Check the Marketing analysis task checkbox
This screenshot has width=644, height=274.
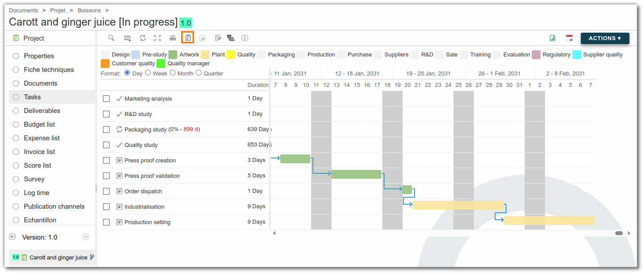click(106, 98)
